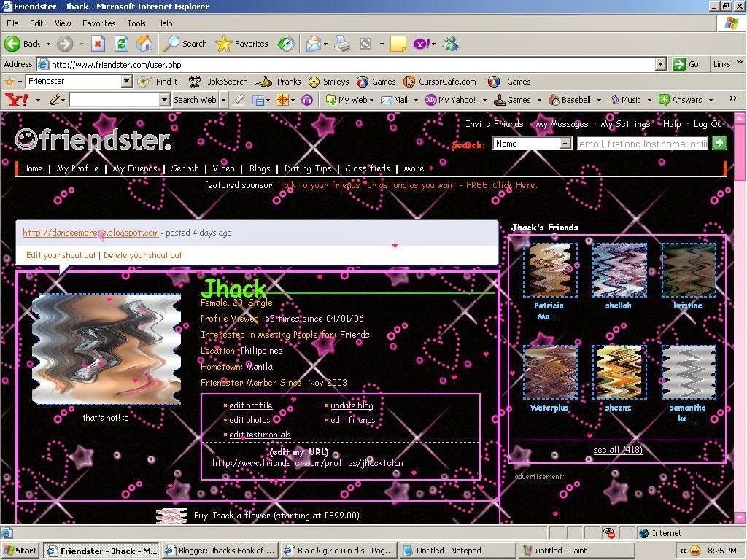Click the Mail envelope toolbar icon
747x560 pixels.
[313, 44]
